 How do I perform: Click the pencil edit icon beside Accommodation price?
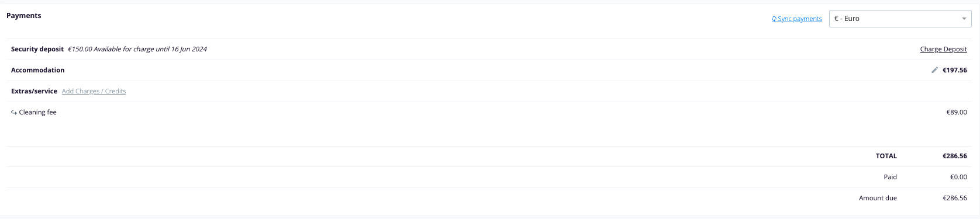click(x=934, y=70)
